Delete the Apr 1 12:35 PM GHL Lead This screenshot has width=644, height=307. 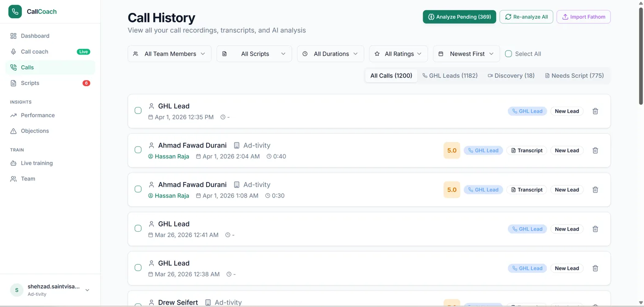coord(595,111)
